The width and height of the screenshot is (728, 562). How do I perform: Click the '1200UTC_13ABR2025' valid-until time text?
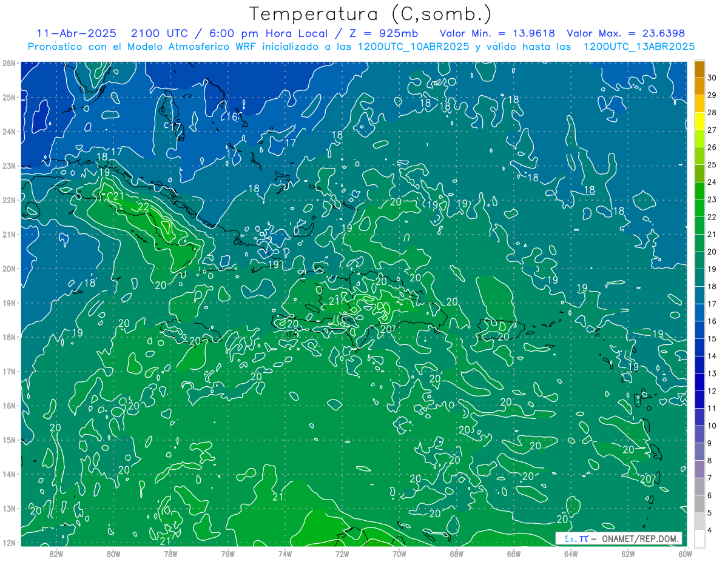click(x=639, y=47)
